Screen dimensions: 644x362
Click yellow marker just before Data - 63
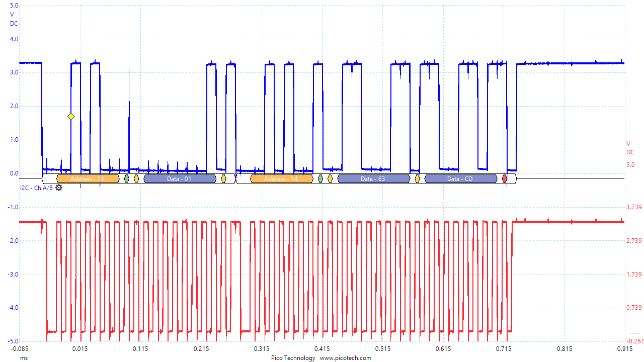coord(330,178)
